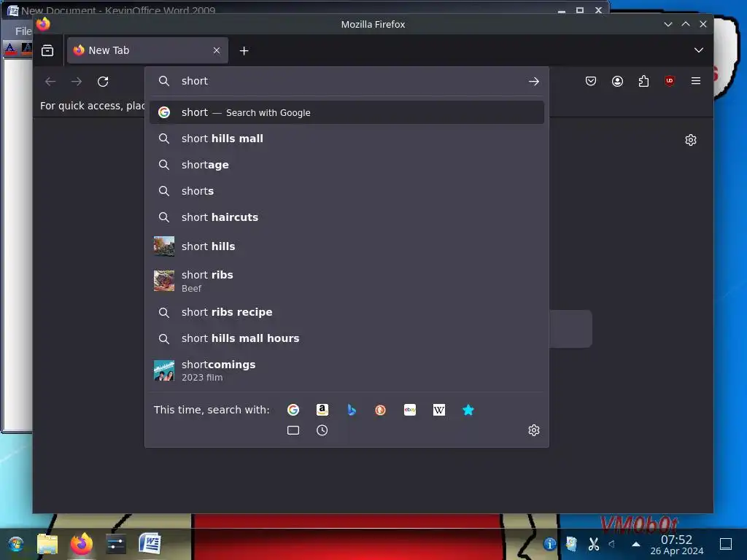This screenshot has width=747, height=560.
Task: Open Firefox account menu
Action: 617,81
